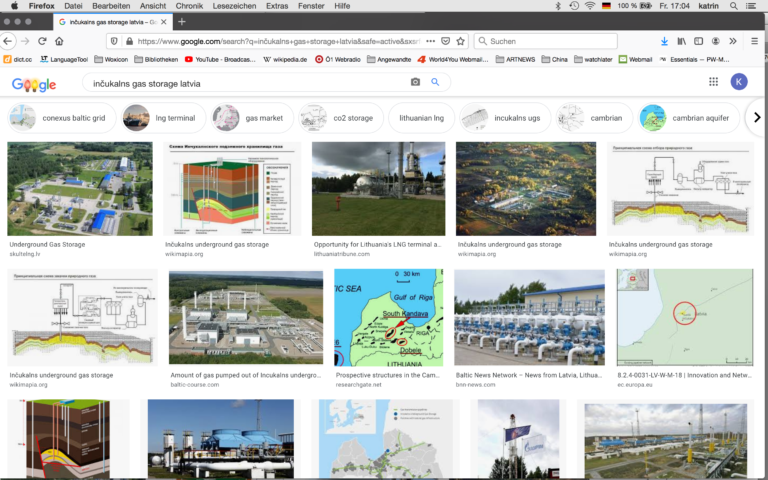The height and width of the screenshot is (480, 768).
Task: Open the Google apps grid
Action: click(714, 82)
